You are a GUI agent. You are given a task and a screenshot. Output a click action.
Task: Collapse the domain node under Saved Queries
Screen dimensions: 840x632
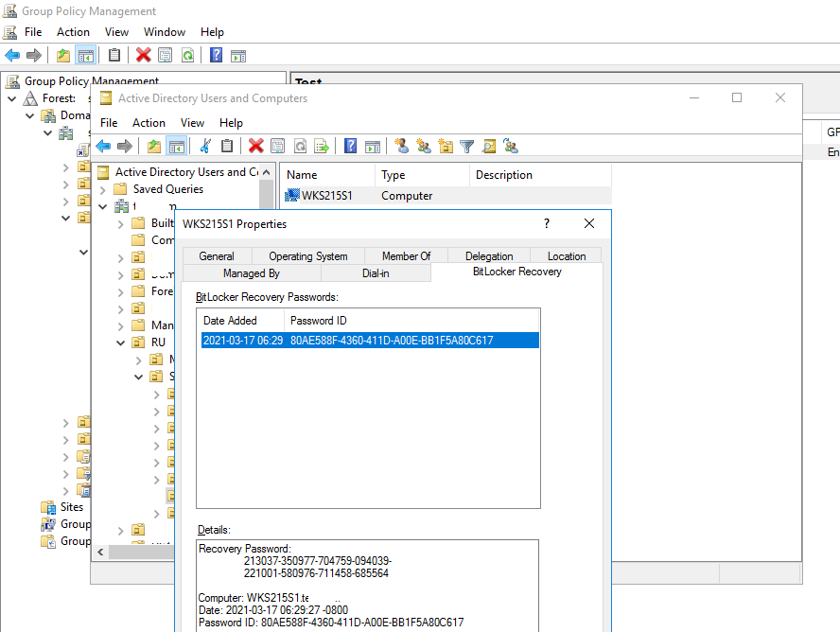[103, 207]
